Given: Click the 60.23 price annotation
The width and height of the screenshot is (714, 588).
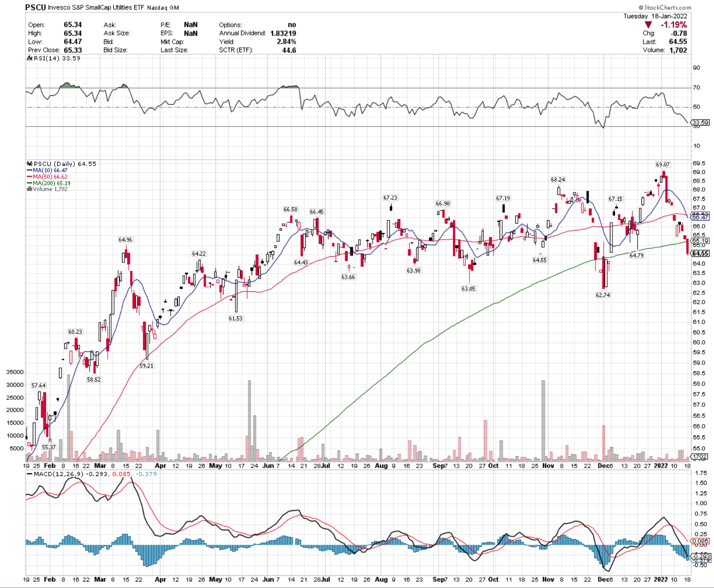Looking at the screenshot, I should click(x=75, y=332).
